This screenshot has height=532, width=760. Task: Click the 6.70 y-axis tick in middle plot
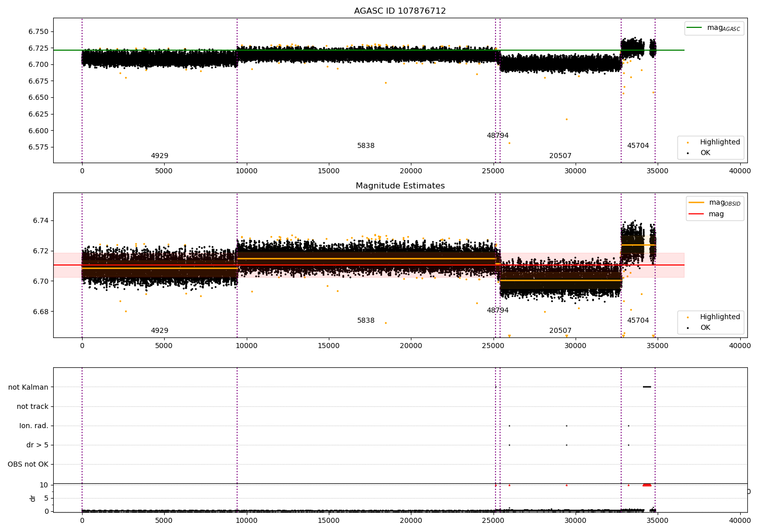point(41,281)
